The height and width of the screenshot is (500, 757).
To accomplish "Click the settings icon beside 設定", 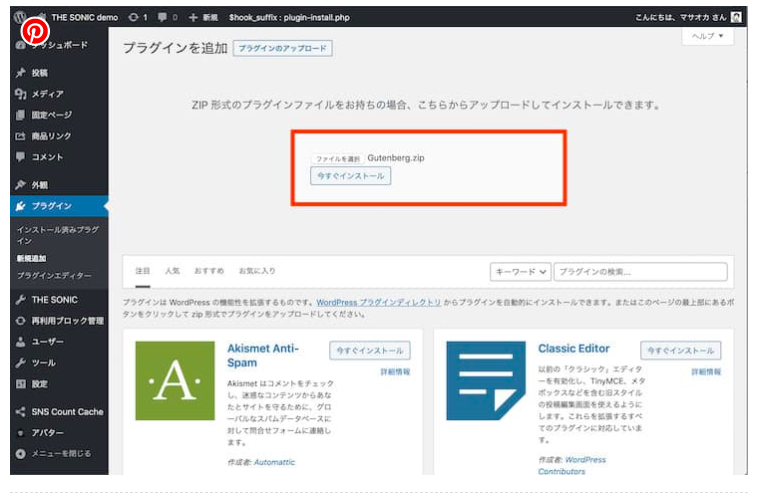I will (x=20, y=384).
